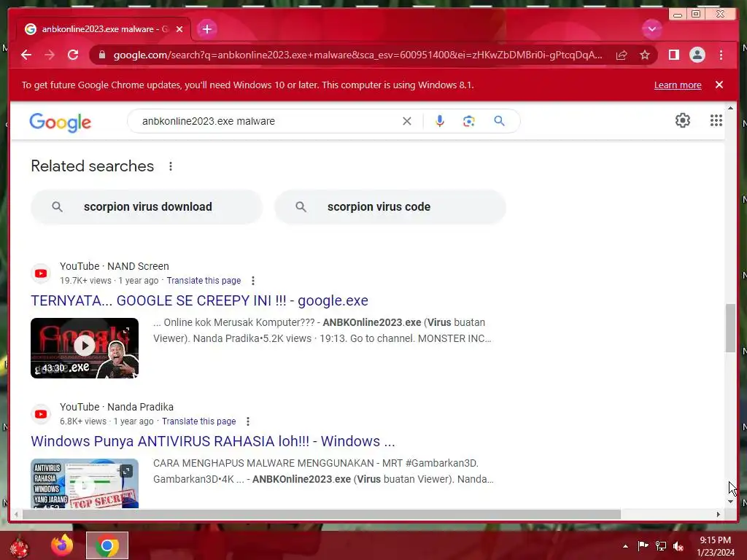Viewport: 747px width, 560px height.
Task: Search for scorpion virus code
Action: [x=390, y=206]
